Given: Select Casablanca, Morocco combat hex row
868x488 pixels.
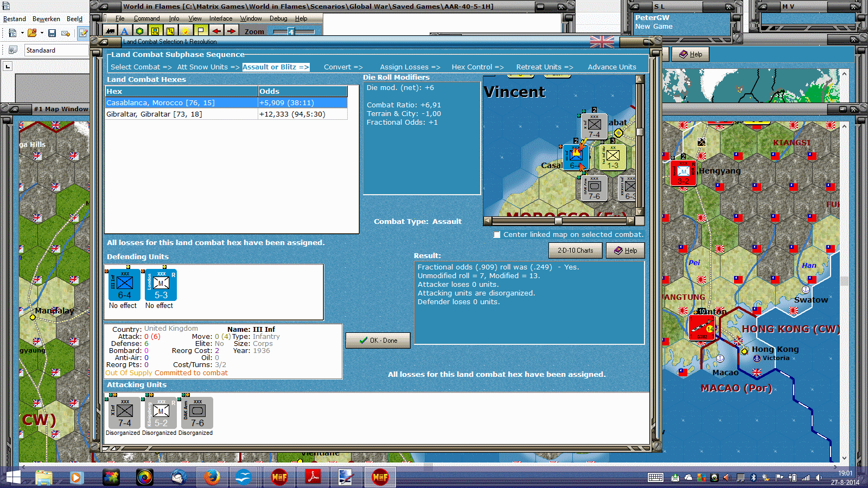Looking at the screenshot, I should [x=226, y=103].
